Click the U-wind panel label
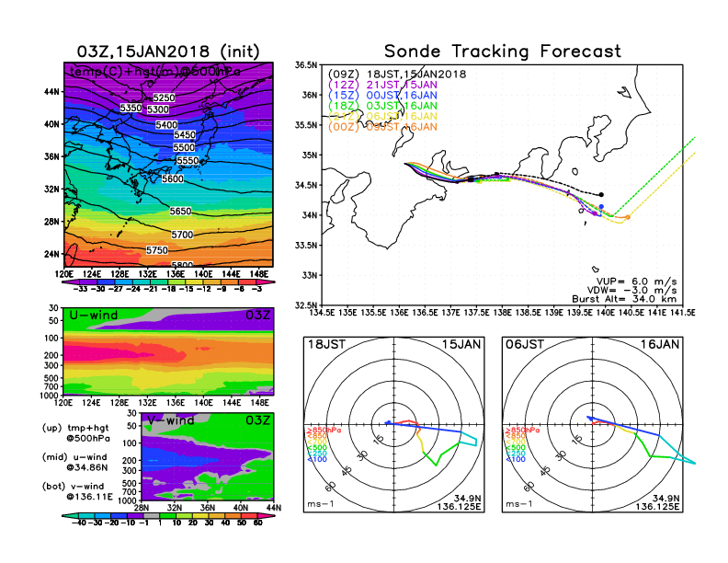The image size is (728, 563). [x=94, y=315]
